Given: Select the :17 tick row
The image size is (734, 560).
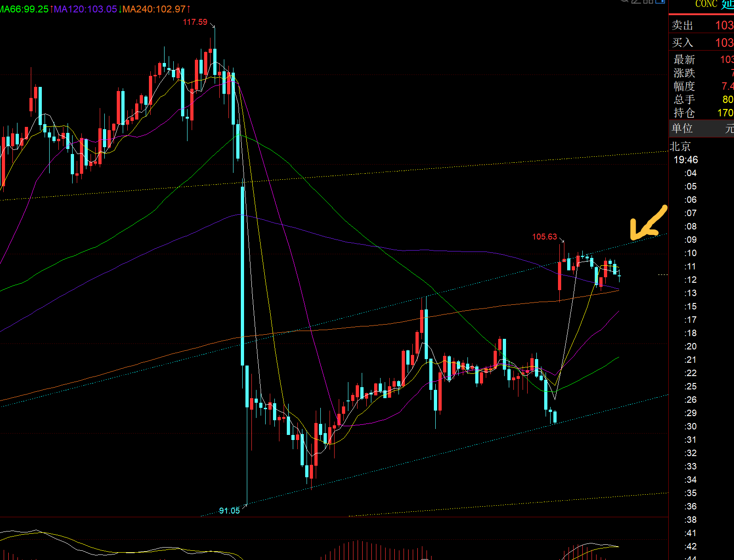Looking at the screenshot, I should (x=690, y=320).
